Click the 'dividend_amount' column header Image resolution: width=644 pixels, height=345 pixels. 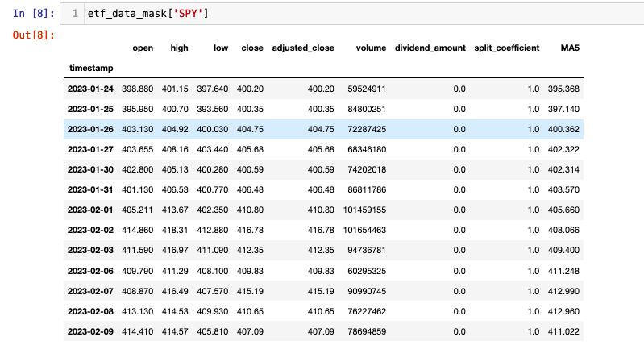[430, 48]
